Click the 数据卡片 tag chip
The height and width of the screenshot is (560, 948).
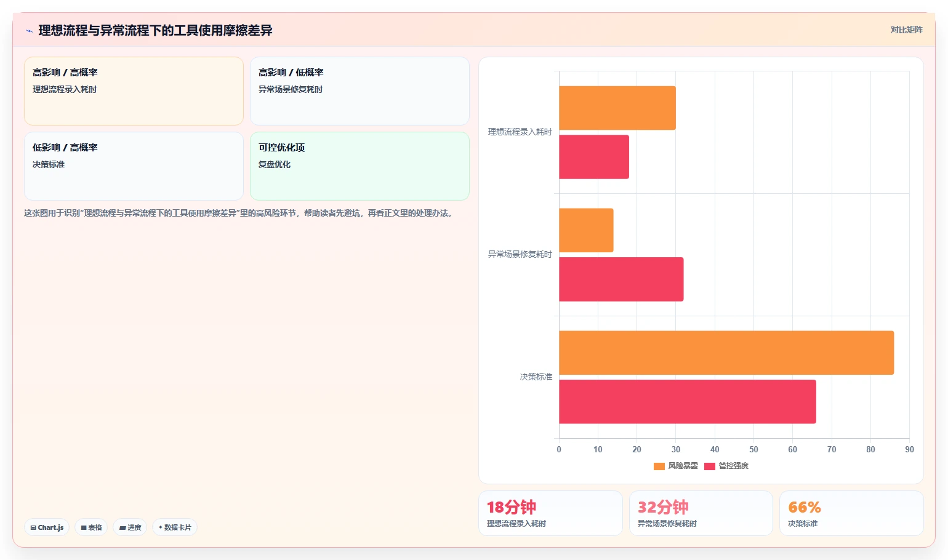[175, 527]
